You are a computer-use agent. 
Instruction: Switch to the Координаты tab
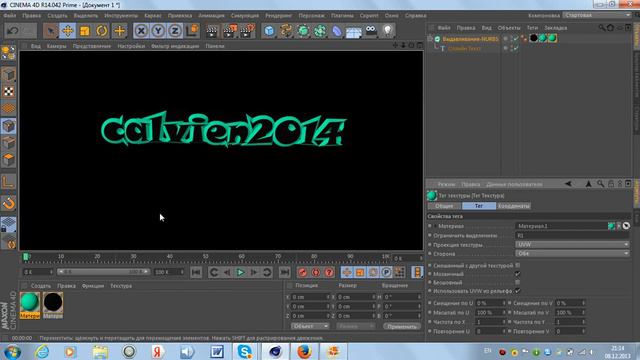click(514, 206)
